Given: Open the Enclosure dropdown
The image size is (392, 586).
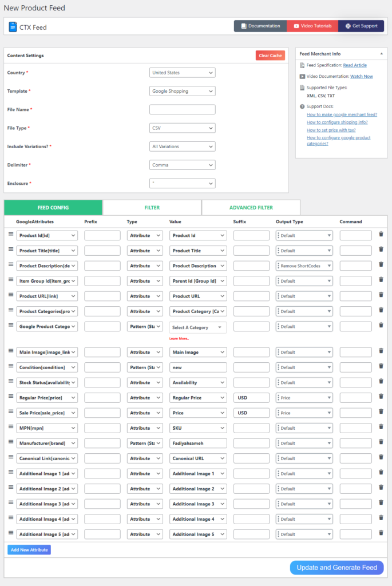Looking at the screenshot, I should tap(183, 184).
